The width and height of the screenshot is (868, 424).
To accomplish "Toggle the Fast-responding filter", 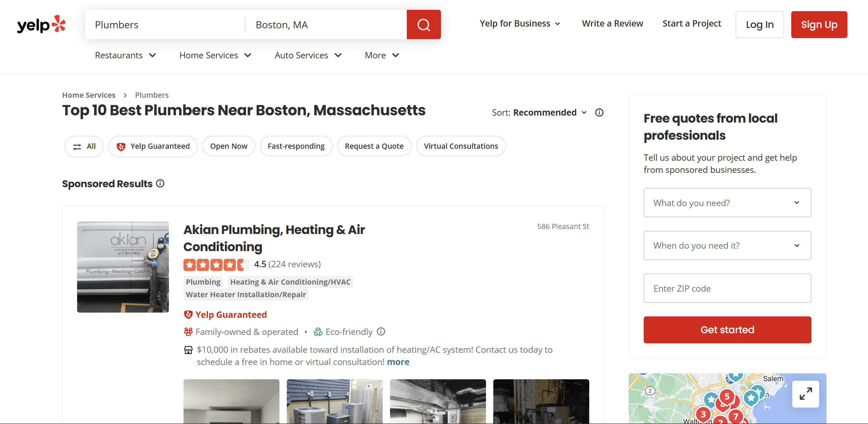I will coord(296,146).
